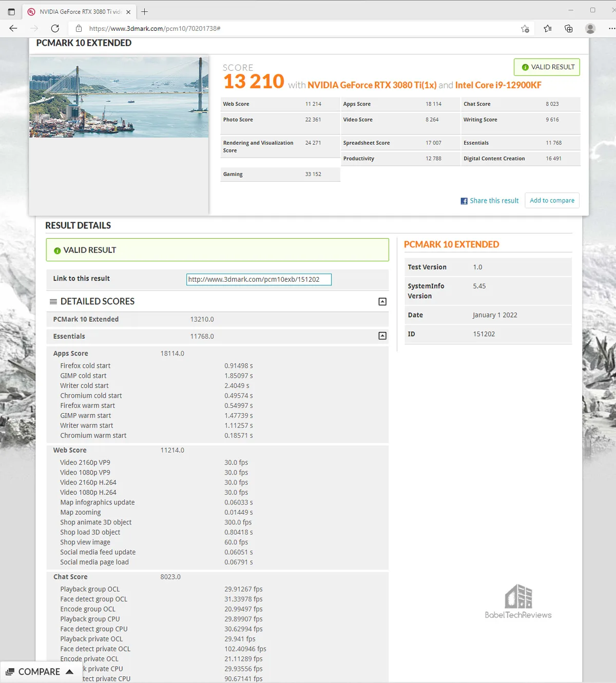Click the browser forward arrow
This screenshot has height=683, width=616.
[34, 28]
